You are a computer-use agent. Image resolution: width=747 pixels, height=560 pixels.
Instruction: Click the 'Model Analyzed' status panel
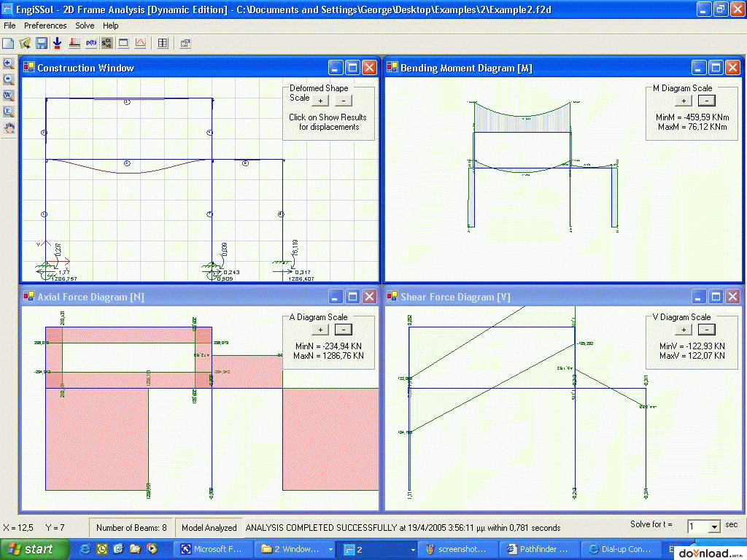point(209,528)
